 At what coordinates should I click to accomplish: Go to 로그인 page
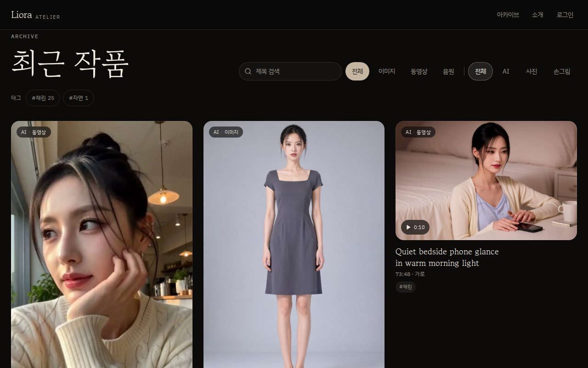(565, 15)
